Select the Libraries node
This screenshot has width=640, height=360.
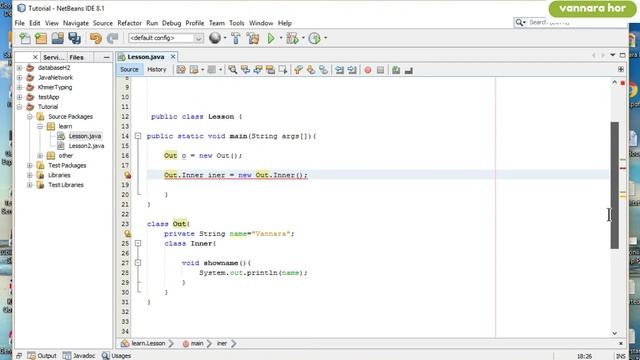(x=59, y=175)
